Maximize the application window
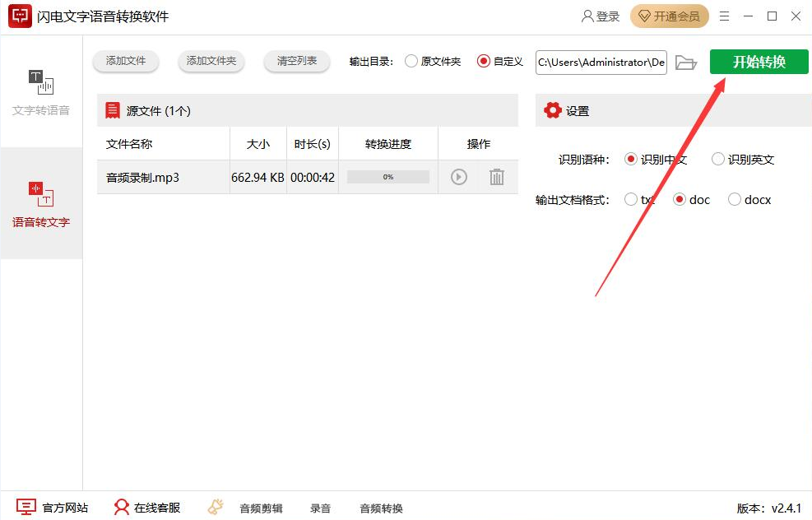 (773, 16)
